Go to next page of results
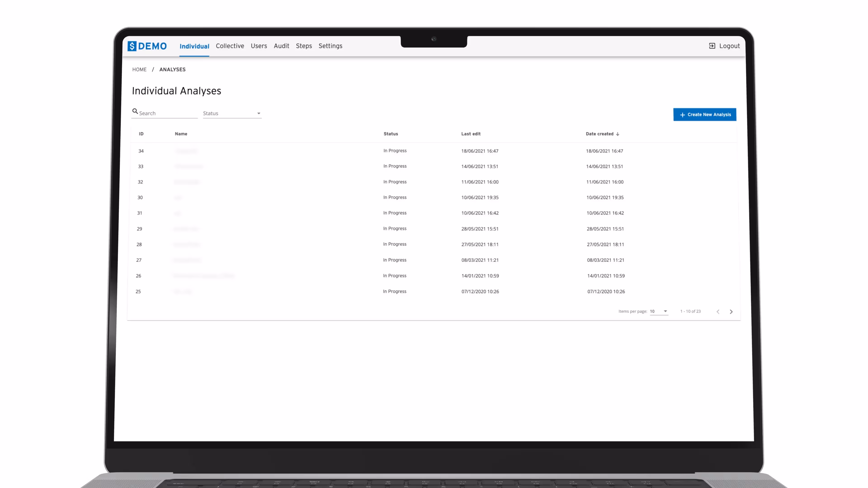The height and width of the screenshot is (488, 868). [731, 312]
